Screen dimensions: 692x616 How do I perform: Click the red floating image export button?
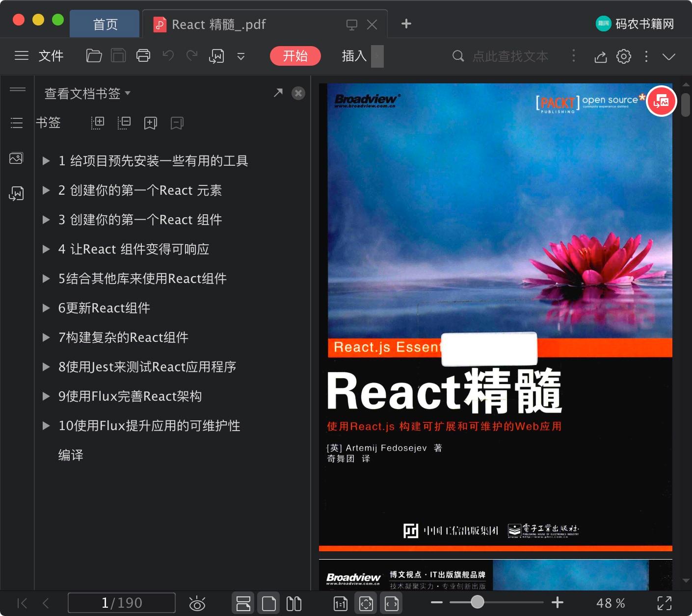(662, 102)
